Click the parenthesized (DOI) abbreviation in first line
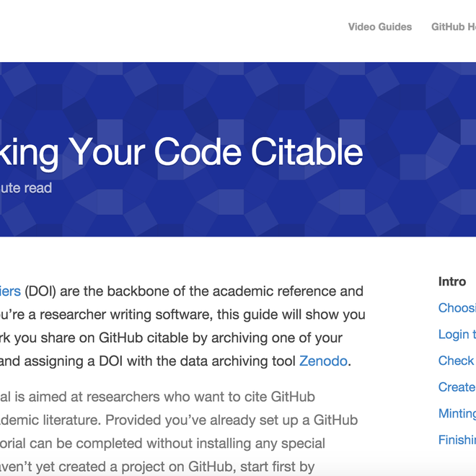Viewport: 476px width, 476px height. 43,291
